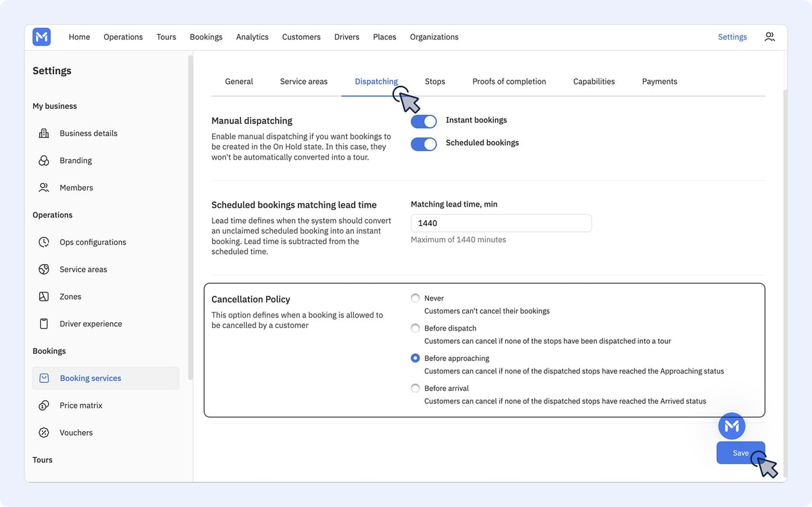
Task: Select the Before arrival radio button
Action: [x=415, y=388]
